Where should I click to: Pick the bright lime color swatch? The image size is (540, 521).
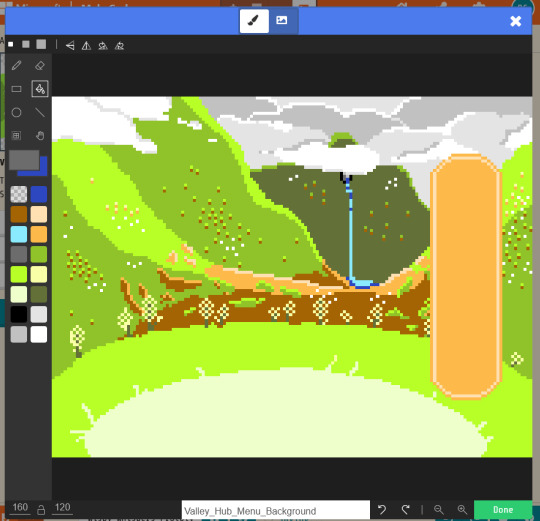coord(19,274)
